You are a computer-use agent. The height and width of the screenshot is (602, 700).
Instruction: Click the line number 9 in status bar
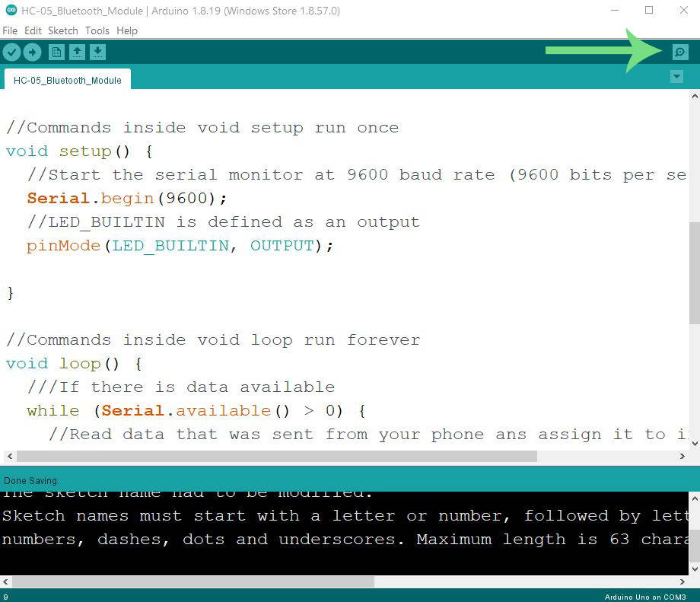(x=5, y=597)
